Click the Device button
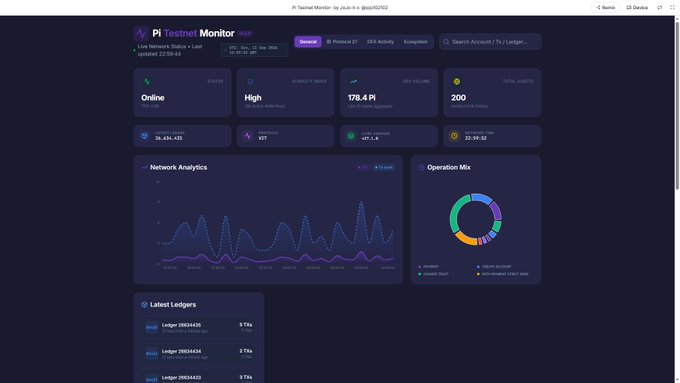 pos(637,7)
